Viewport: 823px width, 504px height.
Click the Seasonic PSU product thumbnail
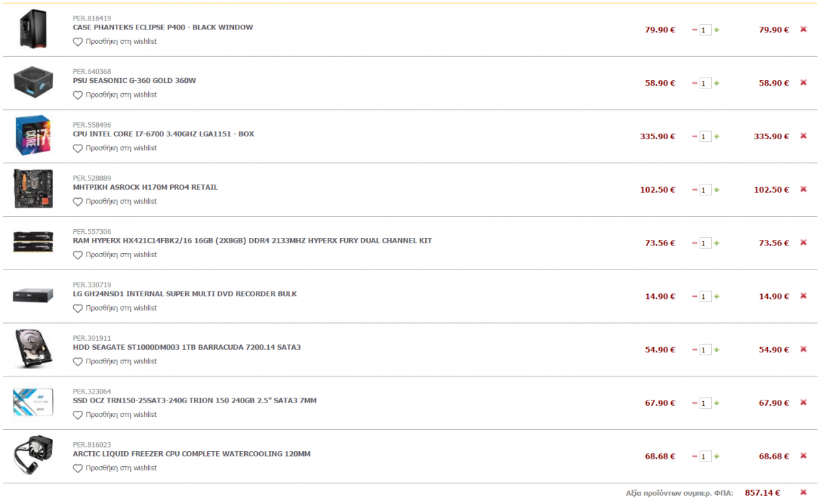(33, 83)
